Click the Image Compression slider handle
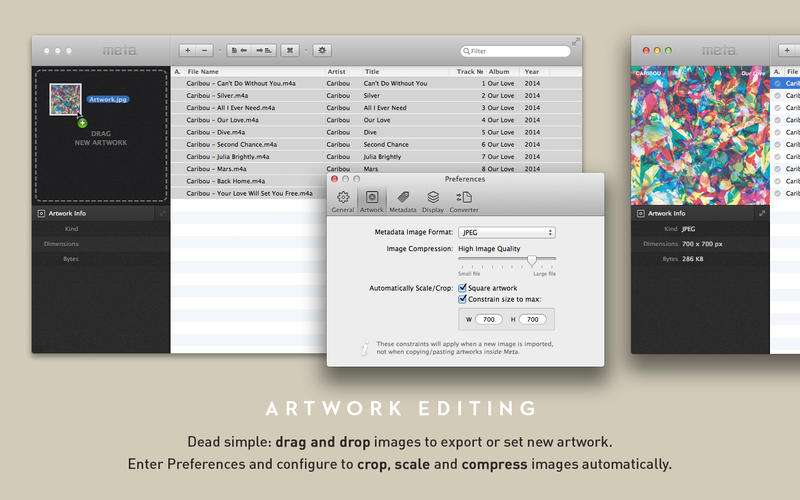Screen dimensions: 800x500 [532, 259]
